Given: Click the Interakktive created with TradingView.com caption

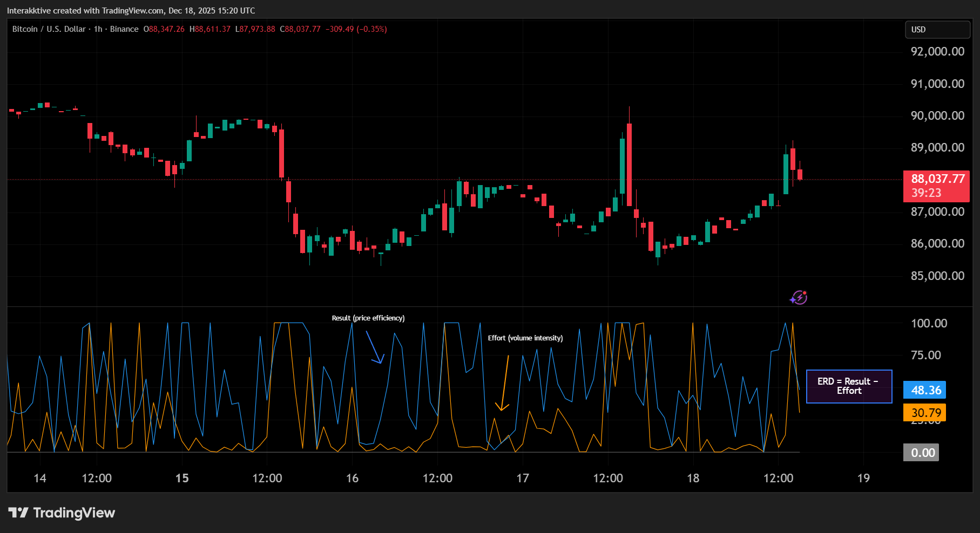Looking at the screenshot, I should (x=131, y=11).
